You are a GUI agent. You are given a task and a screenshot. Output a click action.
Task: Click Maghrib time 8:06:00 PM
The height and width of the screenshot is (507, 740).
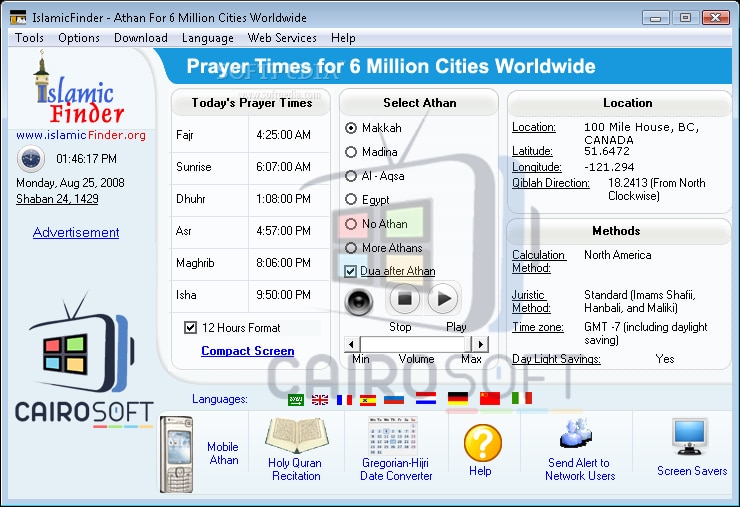(284, 263)
